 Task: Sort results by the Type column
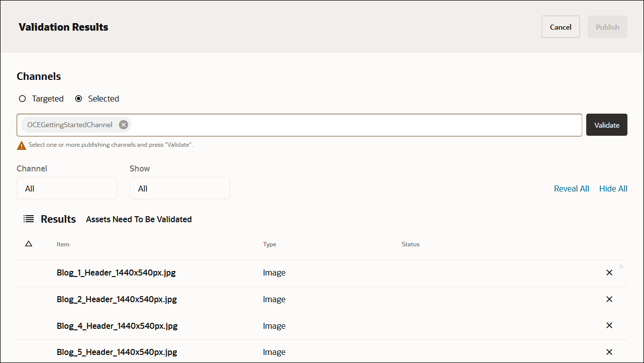point(269,244)
